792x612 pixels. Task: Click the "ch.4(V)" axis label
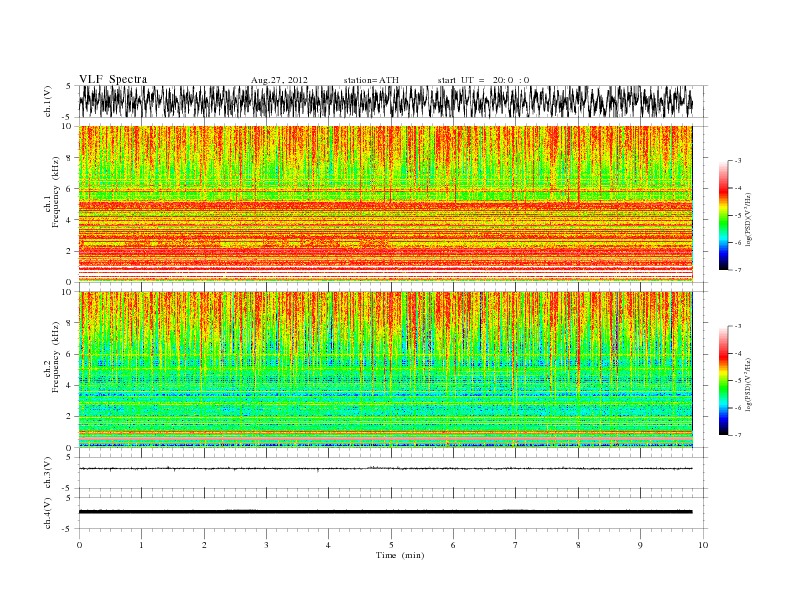48,514
